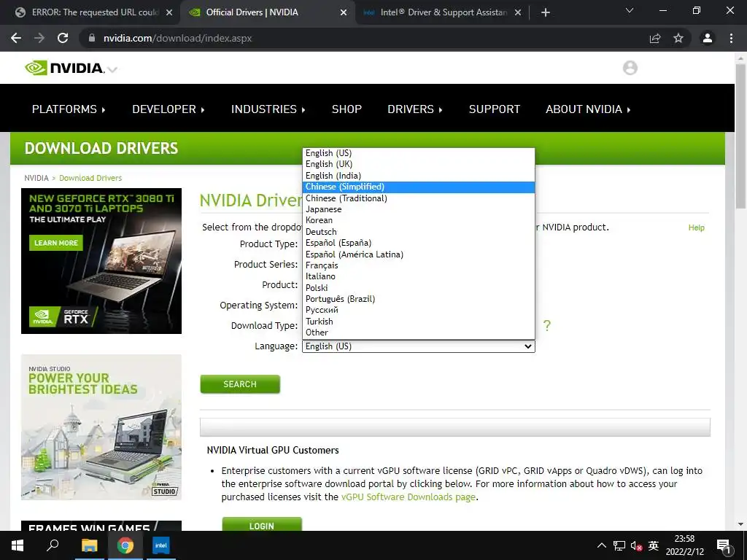Screen dimensions: 747x560
Task: Select Japanese from the dropdown list
Action: pyautogui.click(x=418, y=209)
